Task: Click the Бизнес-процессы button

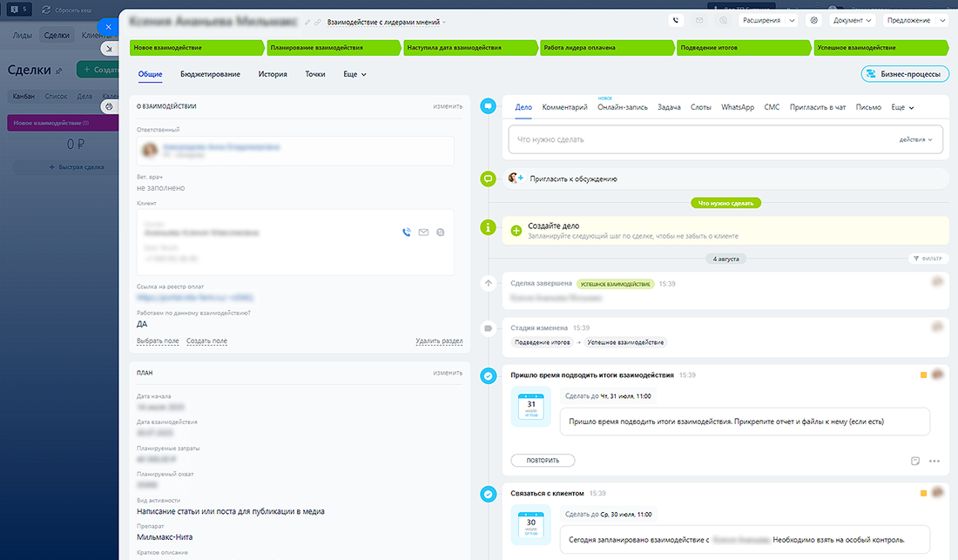Action: pos(904,75)
